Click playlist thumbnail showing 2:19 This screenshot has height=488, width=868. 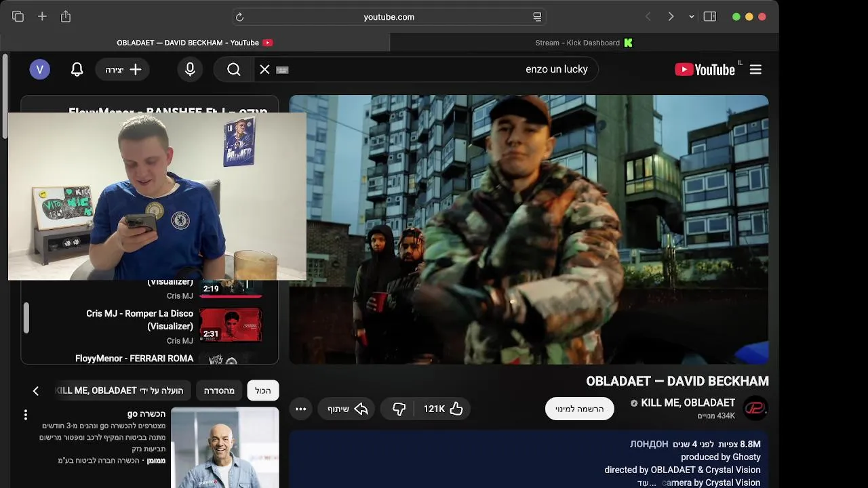[x=231, y=289]
